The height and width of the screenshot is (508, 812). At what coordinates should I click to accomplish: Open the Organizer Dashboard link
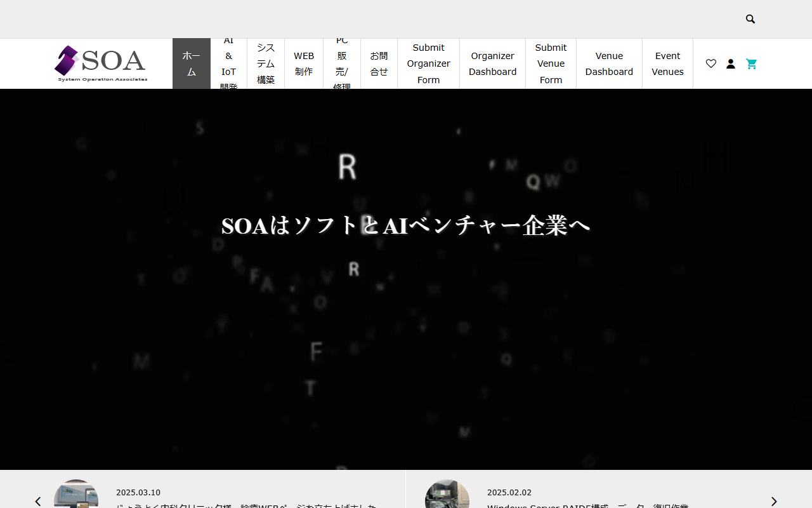(x=492, y=63)
